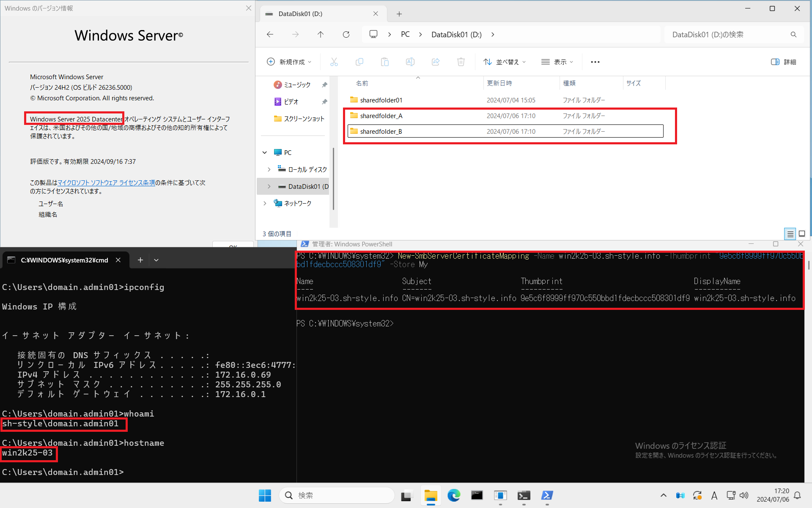
Task: Expand the DataDisk01 tree node
Action: pos(269,186)
